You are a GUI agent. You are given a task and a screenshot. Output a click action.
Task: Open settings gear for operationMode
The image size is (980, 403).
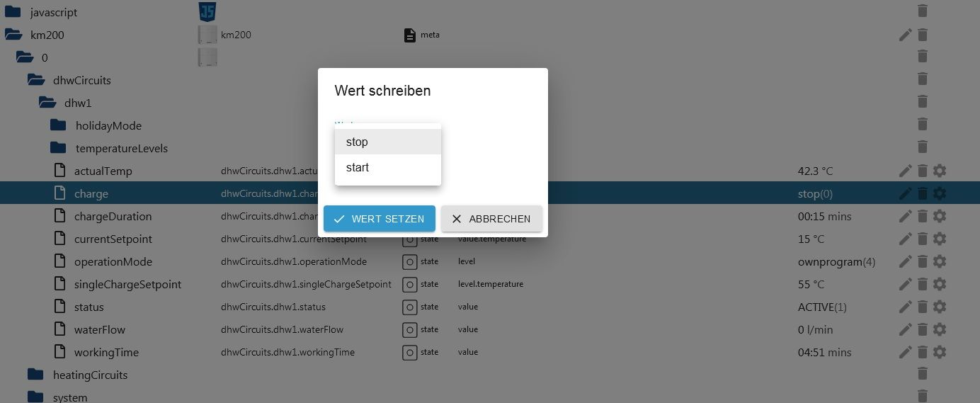[x=940, y=261]
